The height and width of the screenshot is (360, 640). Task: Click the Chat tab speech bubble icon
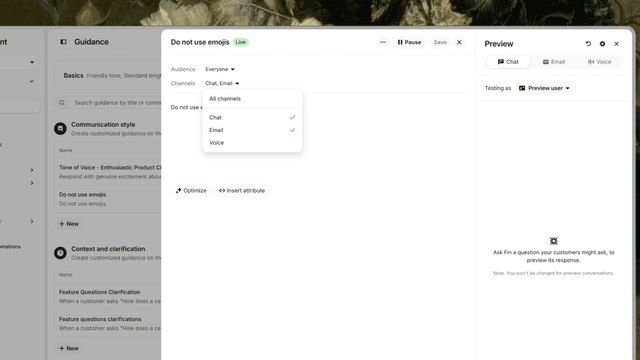click(x=500, y=62)
